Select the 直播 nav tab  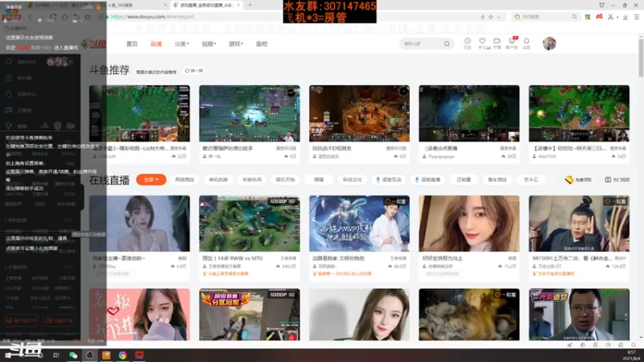point(156,44)
